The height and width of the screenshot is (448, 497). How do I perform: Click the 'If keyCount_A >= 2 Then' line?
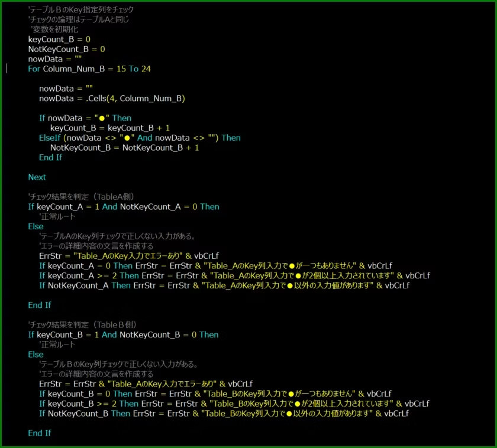pos(234,275)
